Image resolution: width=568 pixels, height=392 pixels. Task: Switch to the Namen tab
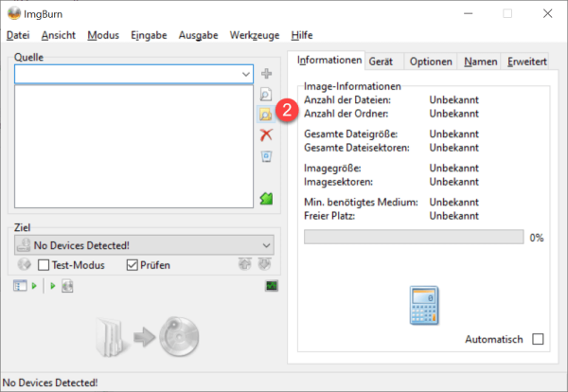[x=481, y=62]
